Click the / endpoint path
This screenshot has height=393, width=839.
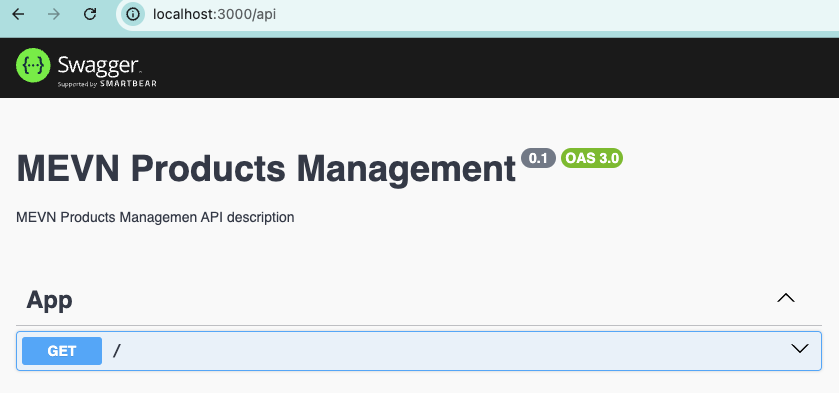click(x=117, y=351)
